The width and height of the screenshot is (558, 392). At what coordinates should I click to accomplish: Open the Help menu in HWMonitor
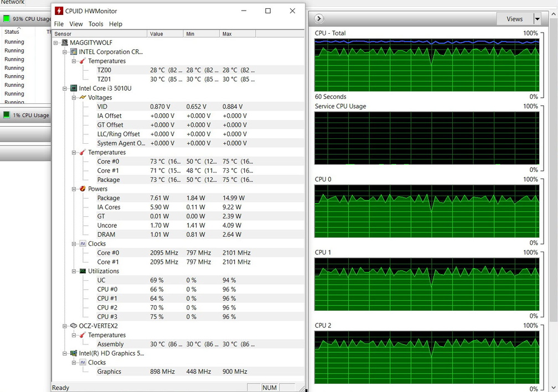point(115,24)
